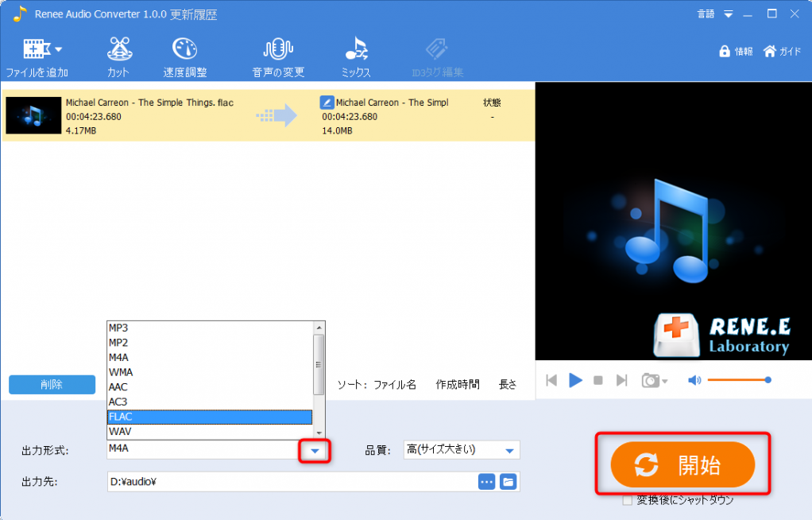Screen dimensions: 812x520
Task: Choose M4A from the format list
Action: click(x=210, y=357)
